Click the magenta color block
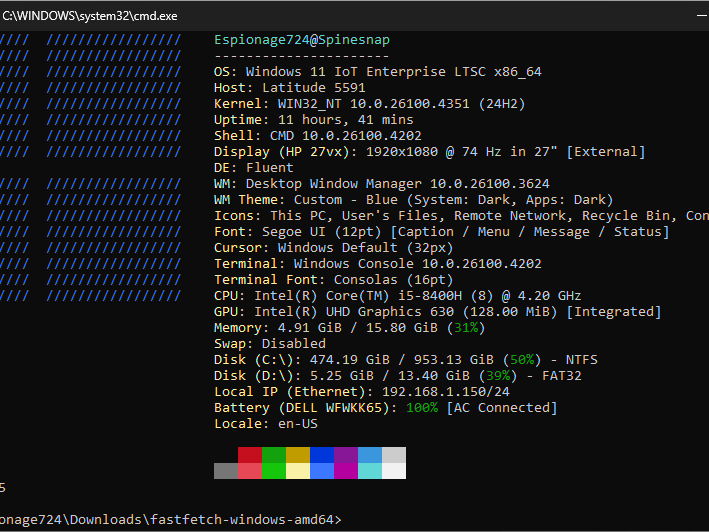The width and height of the screenshot is (709, 532). tap(346, 471)
